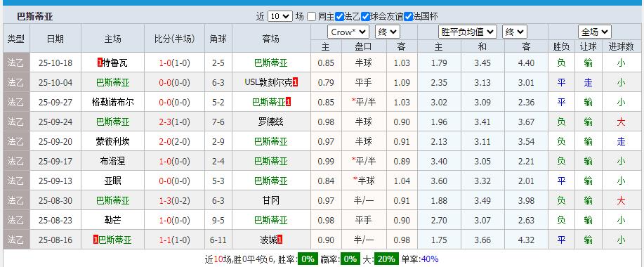The height and width of the screenshot is (267, 644).
Task: Open the recent matches count dropdown showing 10
Action: 280,16
